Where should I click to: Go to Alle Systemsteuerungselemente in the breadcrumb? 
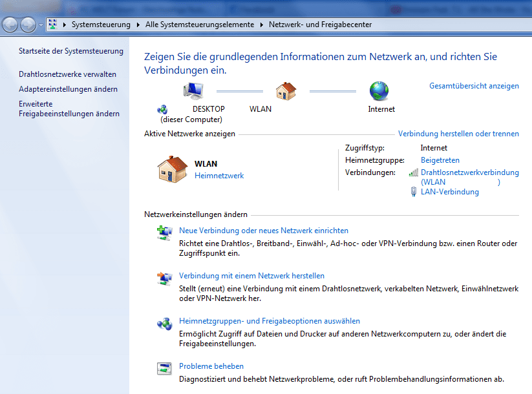click(200, 25)
